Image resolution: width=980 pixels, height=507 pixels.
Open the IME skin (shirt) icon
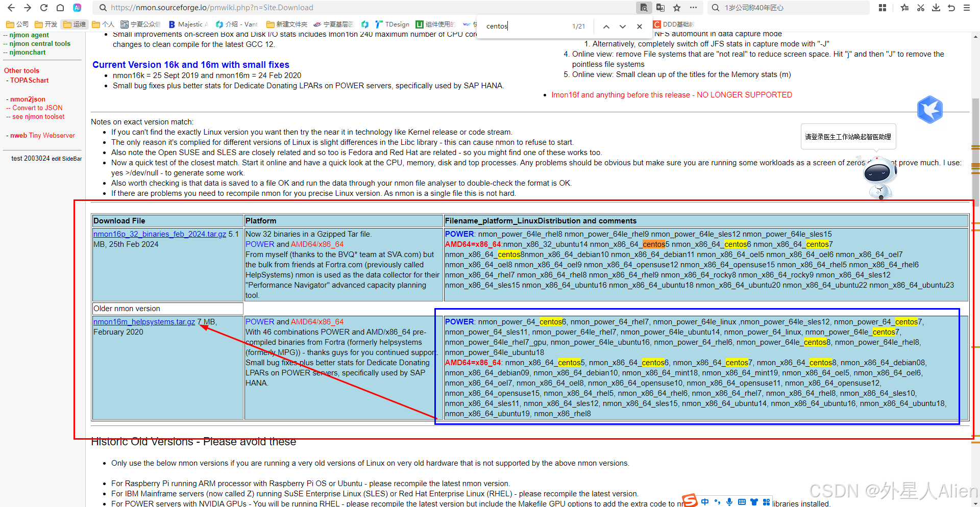754,502
